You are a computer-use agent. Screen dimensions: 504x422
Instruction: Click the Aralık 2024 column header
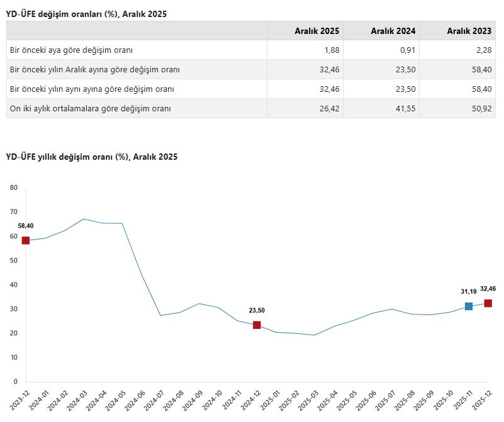[x=393, y=31]
